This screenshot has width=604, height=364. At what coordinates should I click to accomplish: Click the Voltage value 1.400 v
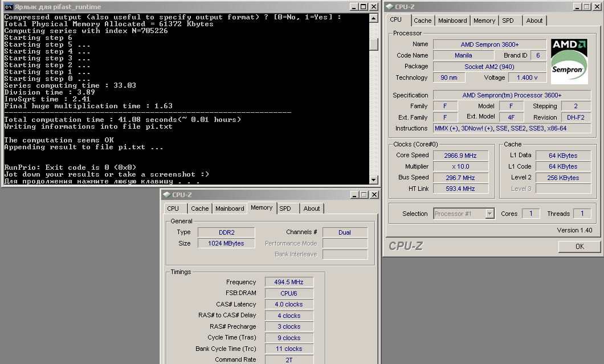point(527,78)
